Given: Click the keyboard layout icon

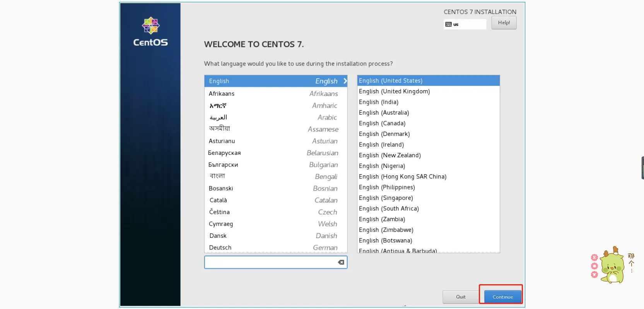Looking at the screenshot, I should [448, 24].
